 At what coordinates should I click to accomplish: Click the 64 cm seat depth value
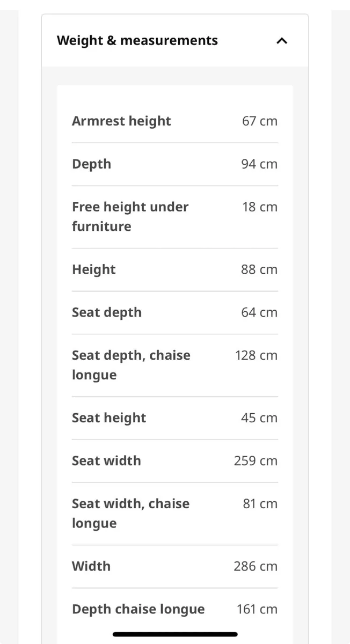click(x=259, y=312)
